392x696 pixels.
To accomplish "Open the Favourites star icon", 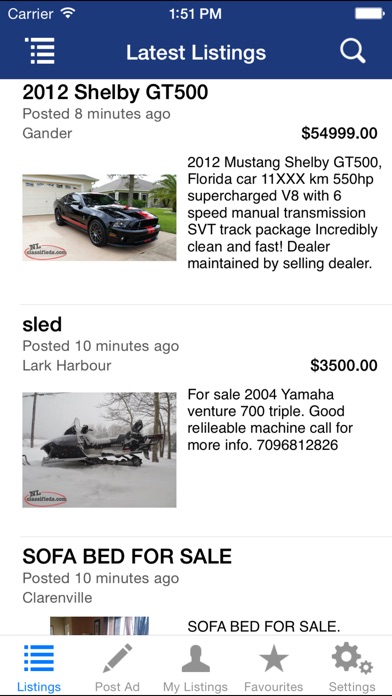I will click(x=274, y=658).
